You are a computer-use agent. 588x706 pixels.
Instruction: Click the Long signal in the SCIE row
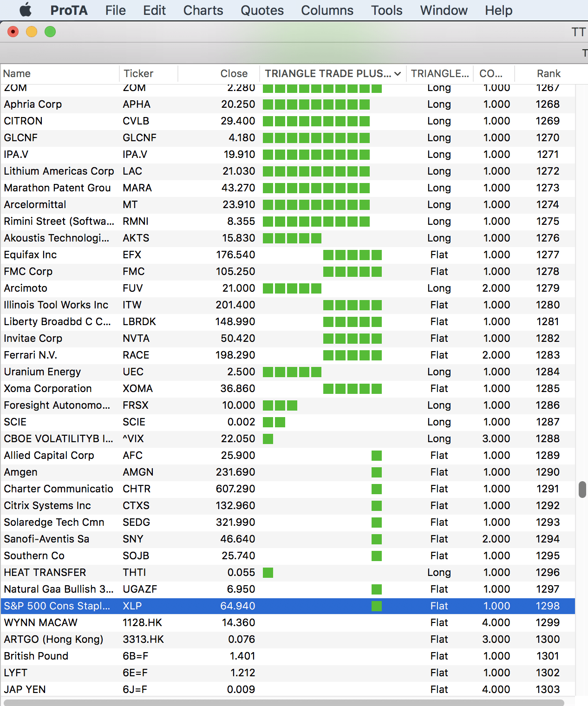tap(439, 422)
